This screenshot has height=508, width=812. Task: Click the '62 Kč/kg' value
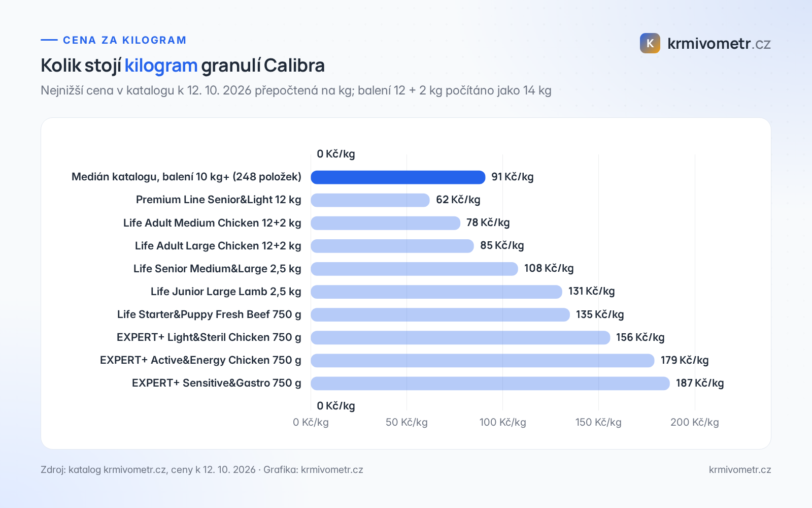458,200
